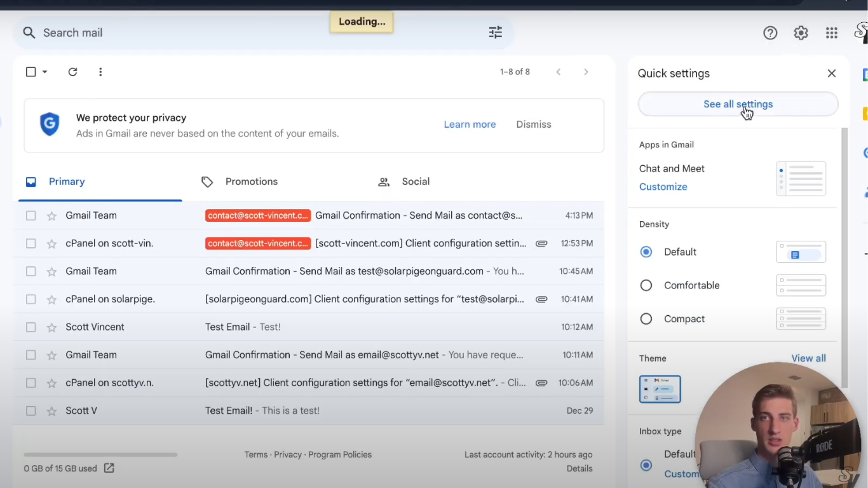Open the Program Policies link
This screenshot has width=868, height=488.
pyautogui.click(x=340, y=454)
